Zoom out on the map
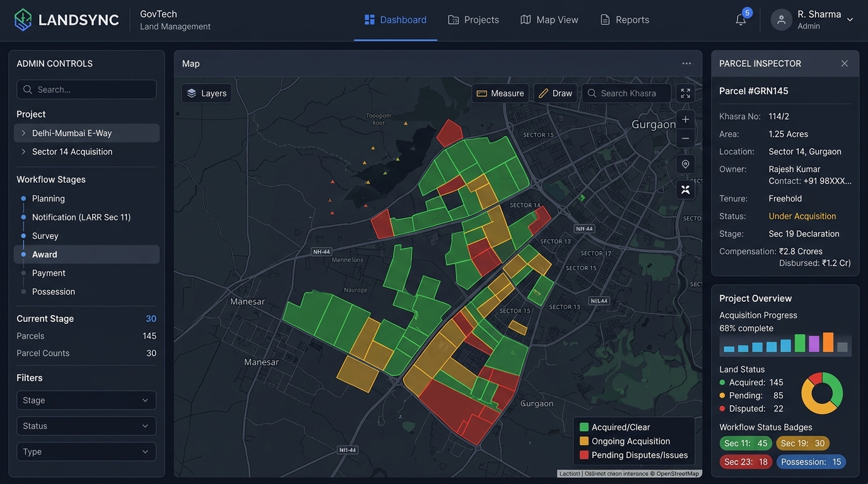This screenshot has height=484, width=868. point(686,138)
